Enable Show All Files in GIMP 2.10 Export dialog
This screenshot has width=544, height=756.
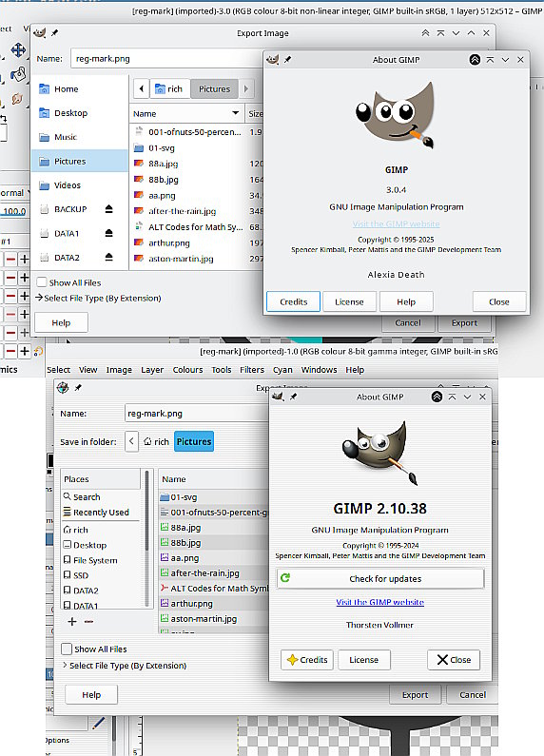(x=67, y=649)
